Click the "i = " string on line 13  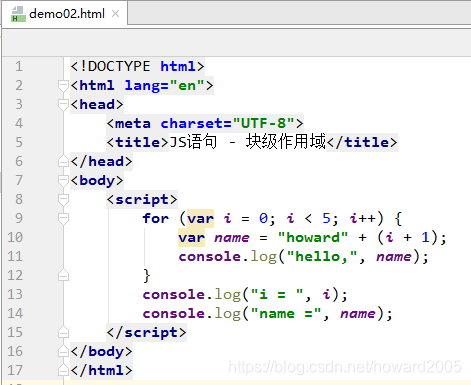(277, 295)
